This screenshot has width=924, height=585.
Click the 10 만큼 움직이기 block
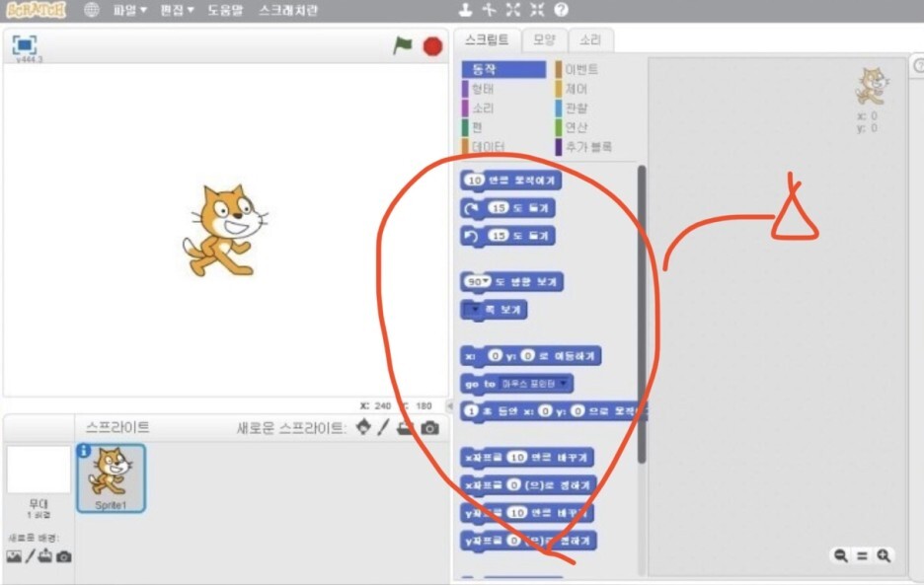[511, 181]
